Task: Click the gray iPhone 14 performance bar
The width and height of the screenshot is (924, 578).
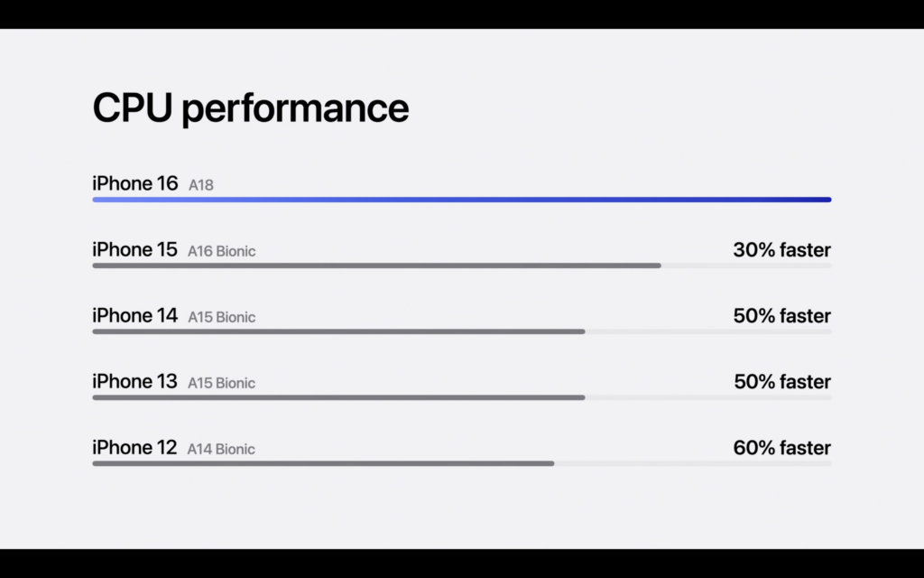Action: point(338,331)
